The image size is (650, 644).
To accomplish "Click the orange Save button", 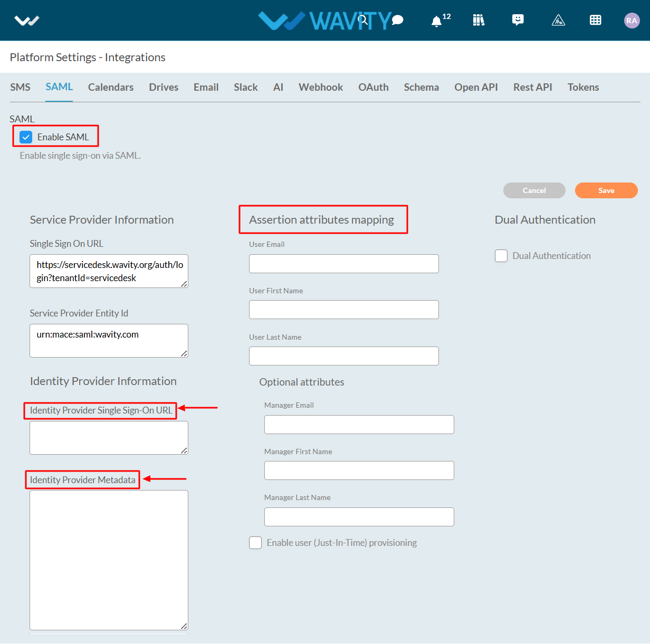I will 606,190.
